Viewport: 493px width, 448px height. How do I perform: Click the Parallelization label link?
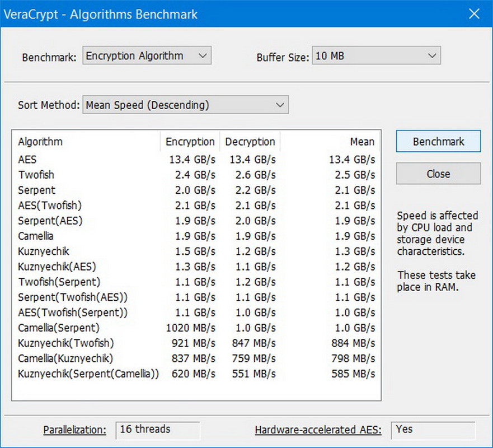click(x=75, y=430)
